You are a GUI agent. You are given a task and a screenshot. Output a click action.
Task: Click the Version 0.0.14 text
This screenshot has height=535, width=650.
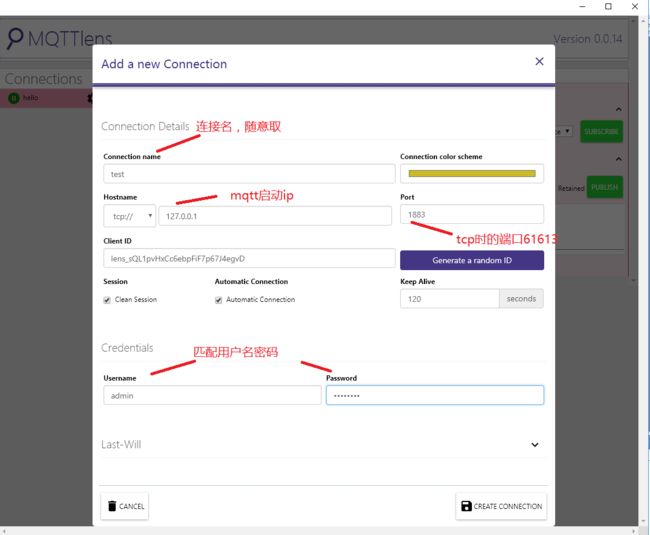pyautogui.click(x=588, y=39)
